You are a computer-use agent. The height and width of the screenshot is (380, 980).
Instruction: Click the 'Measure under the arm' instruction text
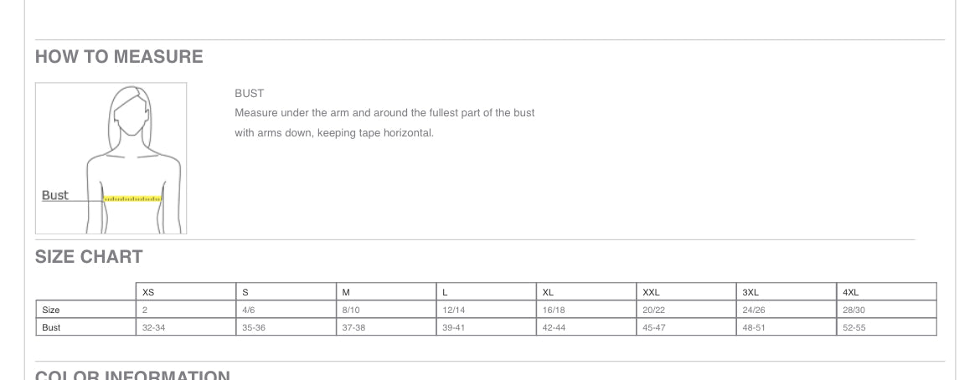point(384,112)
